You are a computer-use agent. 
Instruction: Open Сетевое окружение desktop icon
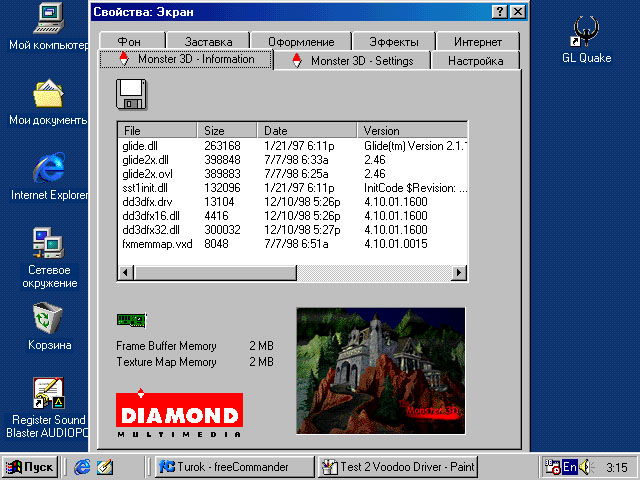click(49, 243)
